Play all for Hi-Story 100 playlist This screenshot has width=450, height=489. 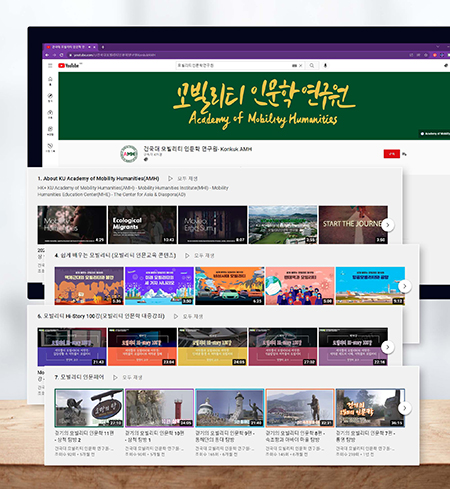tap(188, 316)
